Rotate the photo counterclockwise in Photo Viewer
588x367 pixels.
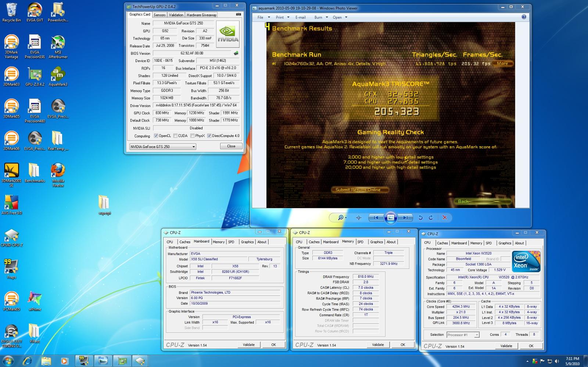[420, 217]
